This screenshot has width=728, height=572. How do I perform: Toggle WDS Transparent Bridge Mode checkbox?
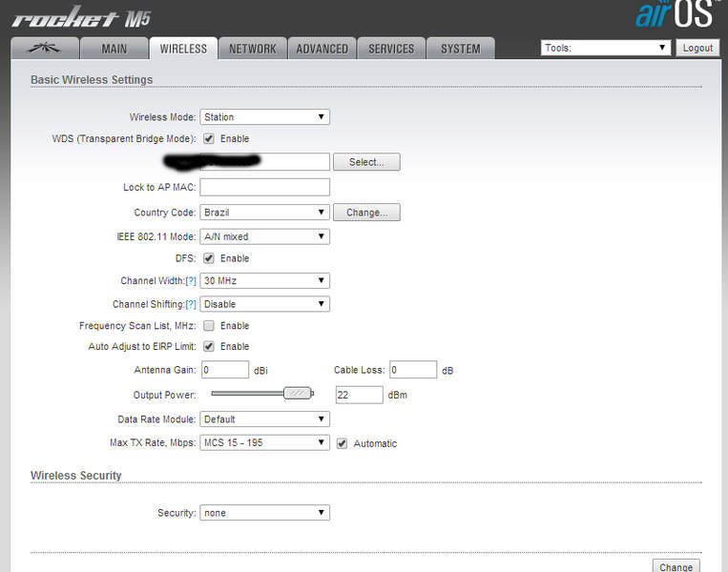pos(209,138)
